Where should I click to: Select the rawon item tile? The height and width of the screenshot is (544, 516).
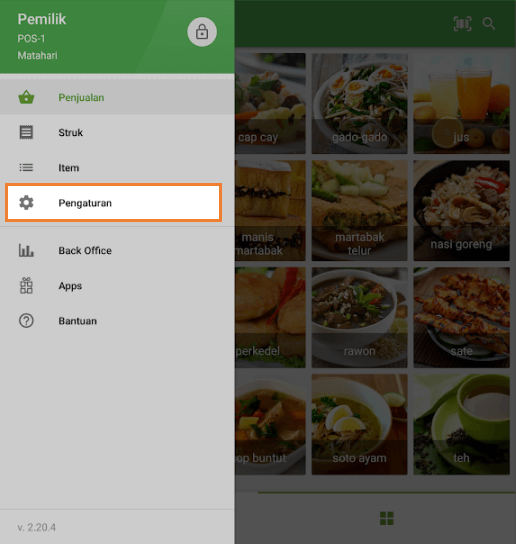tap(359, 317)
